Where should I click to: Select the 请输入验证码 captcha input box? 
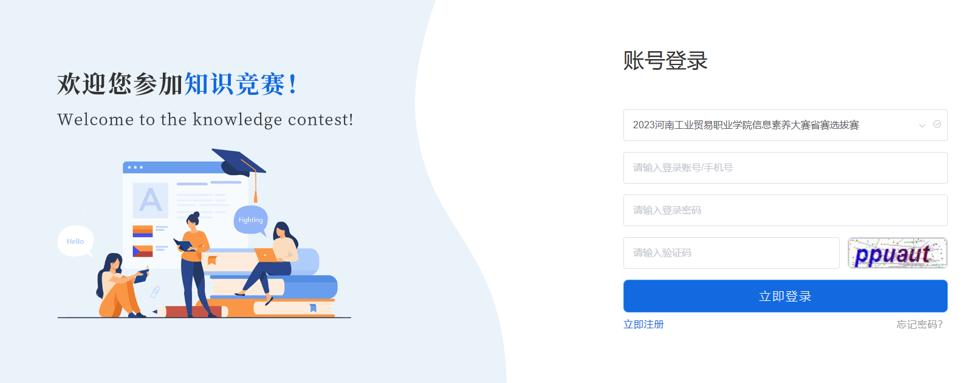731,253
